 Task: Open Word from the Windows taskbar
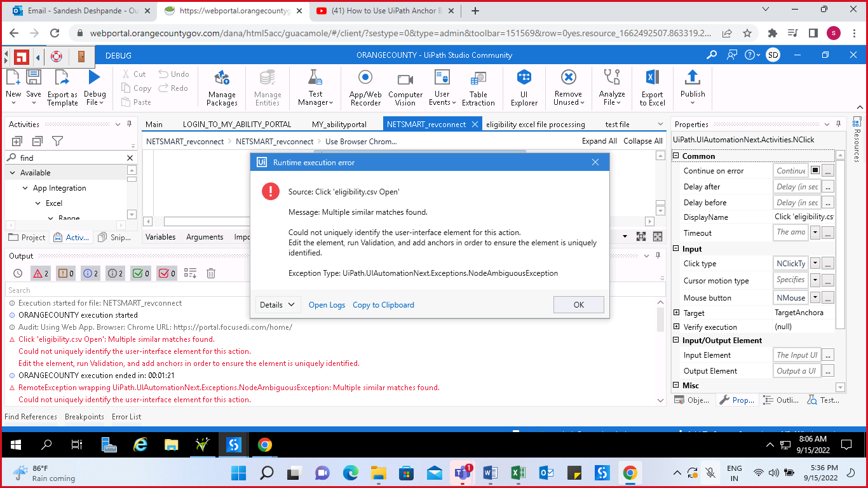490,473
